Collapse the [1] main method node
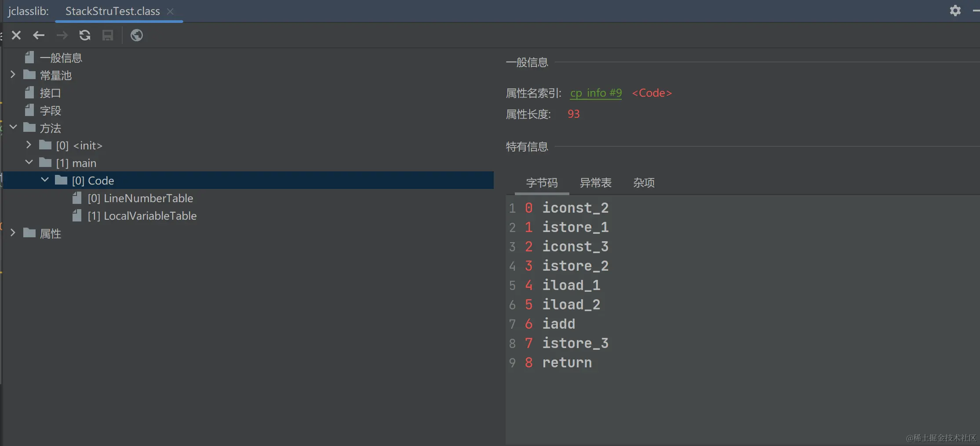This screenshot has width=980, height=446. click(29, 163)
